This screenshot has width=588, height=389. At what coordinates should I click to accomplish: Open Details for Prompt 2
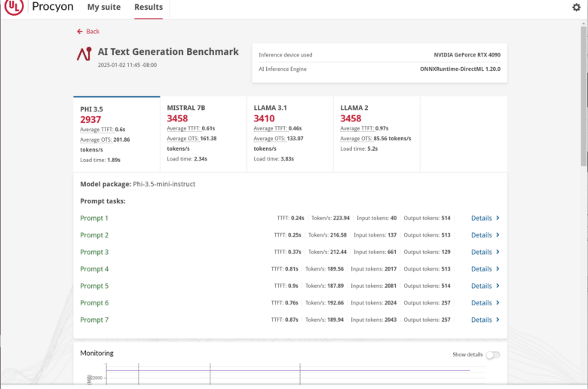(x=482, y=234)
